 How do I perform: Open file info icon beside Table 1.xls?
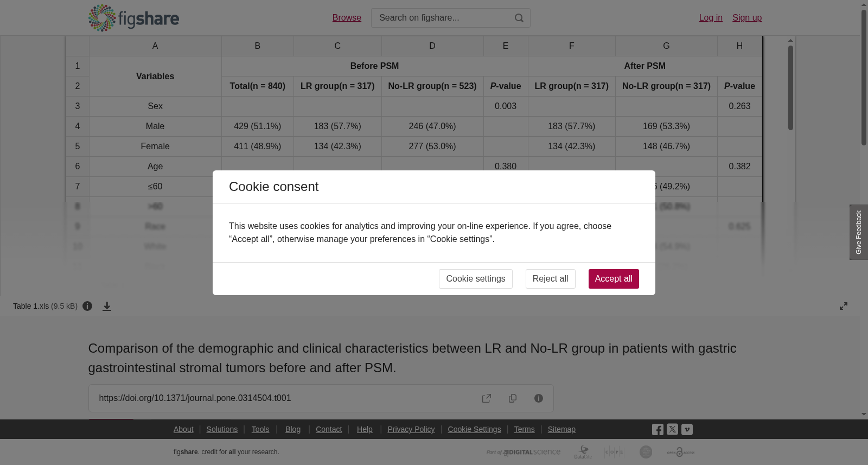(x=87, y=306)
